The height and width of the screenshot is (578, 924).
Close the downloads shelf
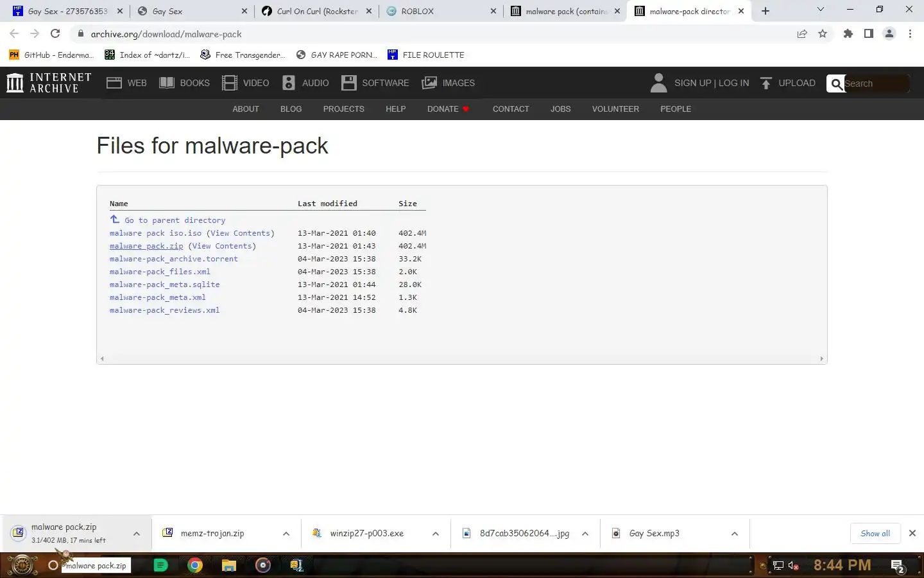click(912, 534)
